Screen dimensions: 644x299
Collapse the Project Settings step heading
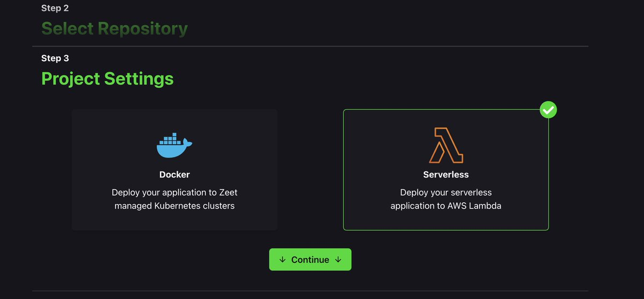click(107, 79)
